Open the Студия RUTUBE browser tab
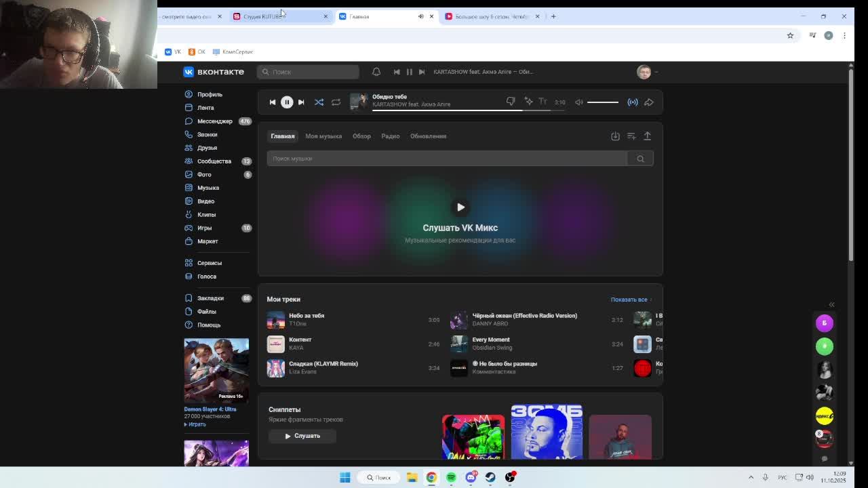Image resolution: width=868 pixels, height=488 pixels. [280, 16]
